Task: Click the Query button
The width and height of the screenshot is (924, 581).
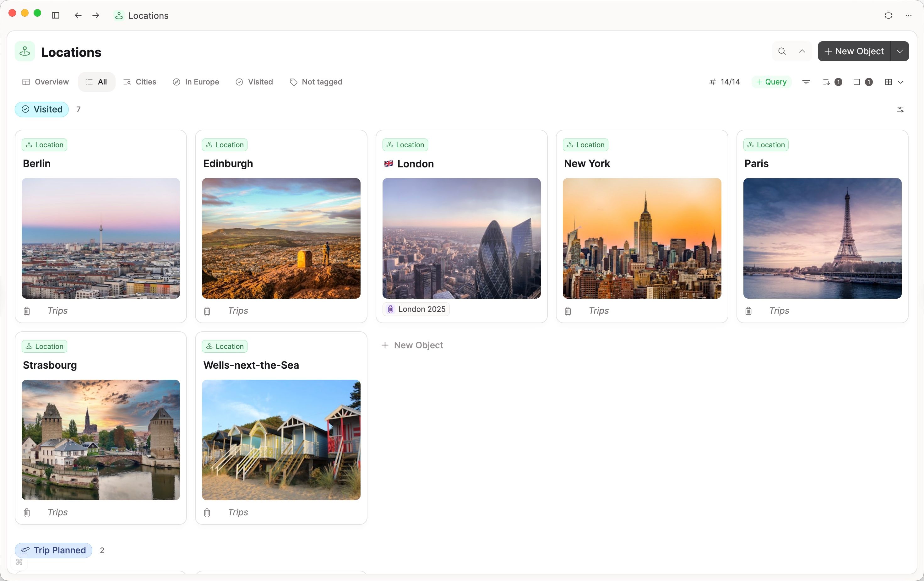Action: 771,82
